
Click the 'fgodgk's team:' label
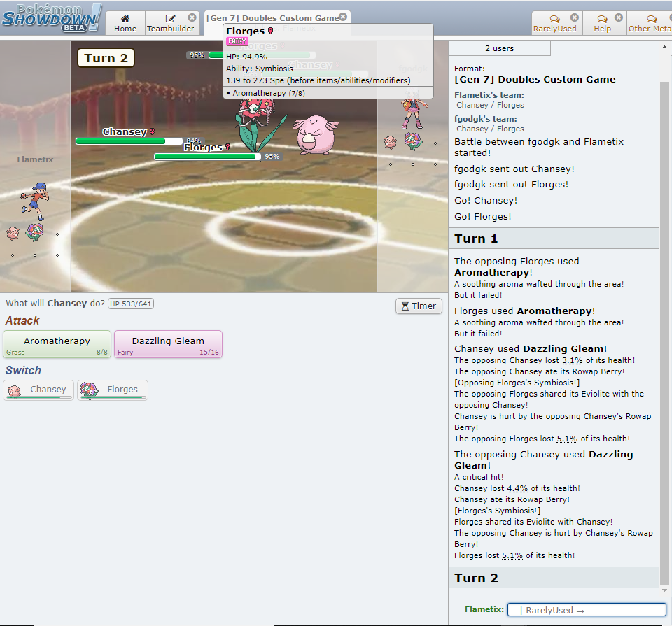click(x=486, y=119)
